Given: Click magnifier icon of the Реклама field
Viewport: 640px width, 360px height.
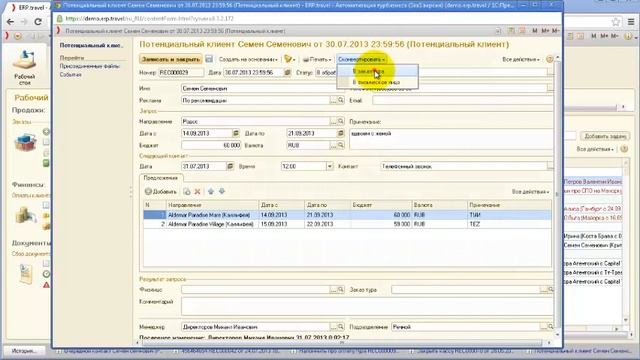Looking at the screenshot, I should 341,100.
